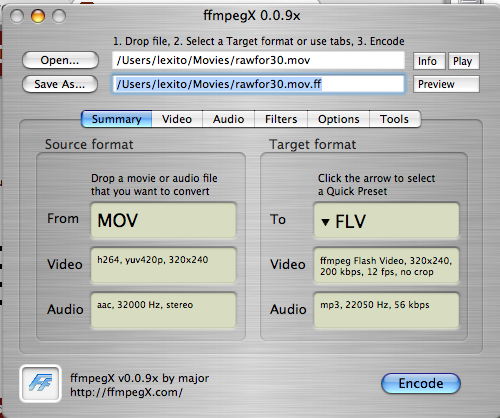Screen dimensions: 500x418
Task: Show file Info
Action: click(429, 61)
